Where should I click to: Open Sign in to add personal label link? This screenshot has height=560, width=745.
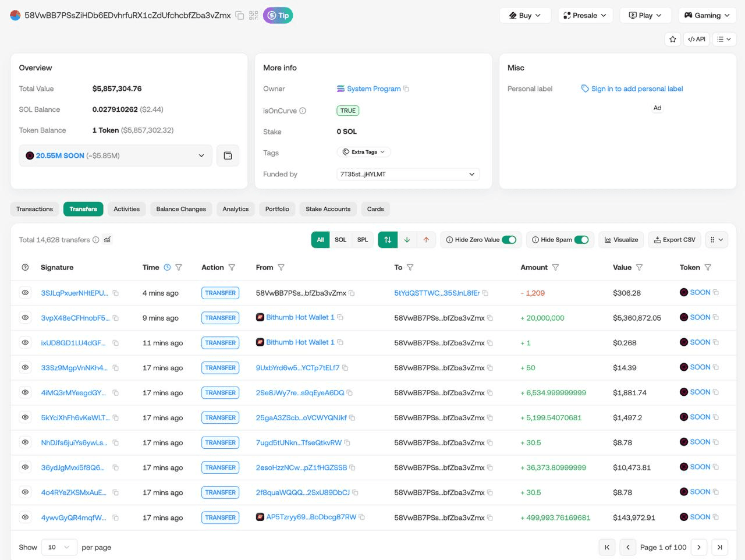(x=637, y=88)
